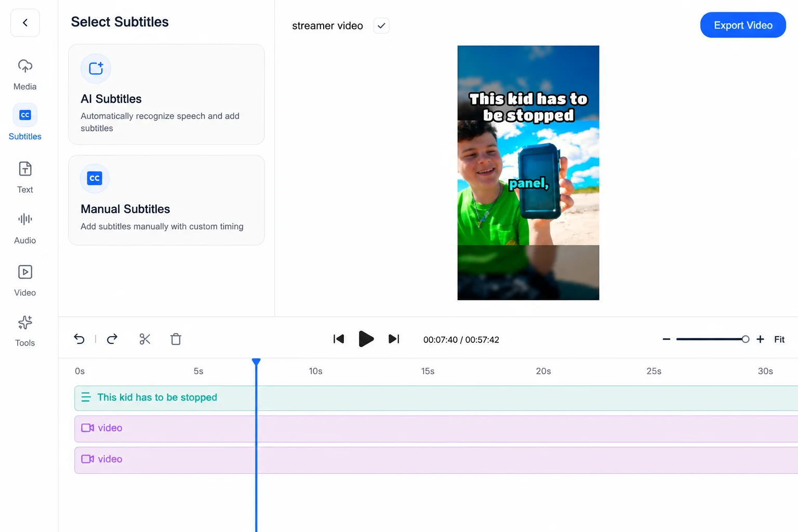Click the 15s mark on timeline ruler
The image size is (798, 532).
pos(428,371)
